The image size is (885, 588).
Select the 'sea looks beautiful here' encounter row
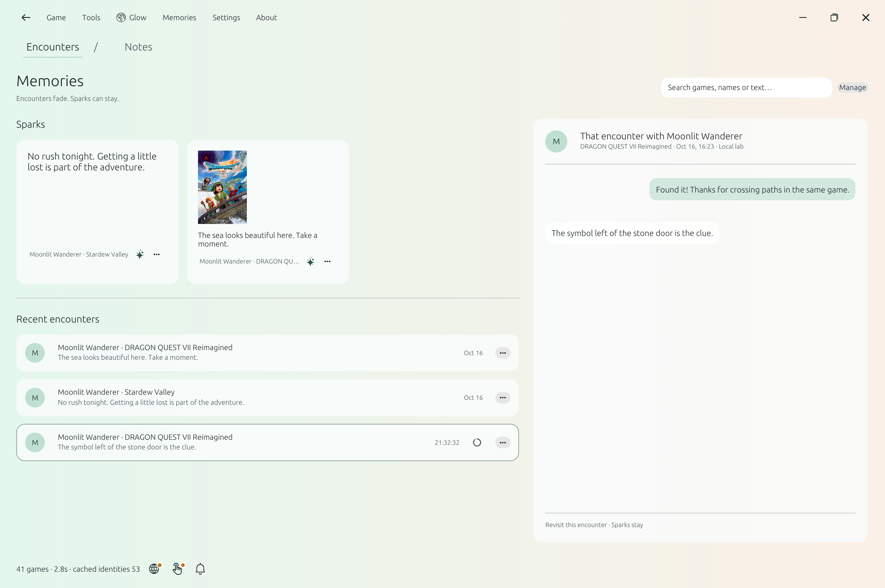point(267,353)
